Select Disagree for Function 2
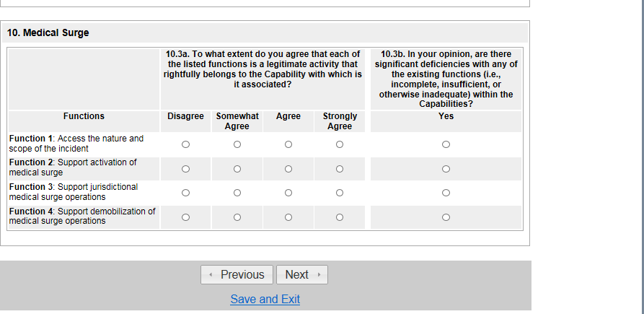The image size is (644, 314). [x=185, y=169]
